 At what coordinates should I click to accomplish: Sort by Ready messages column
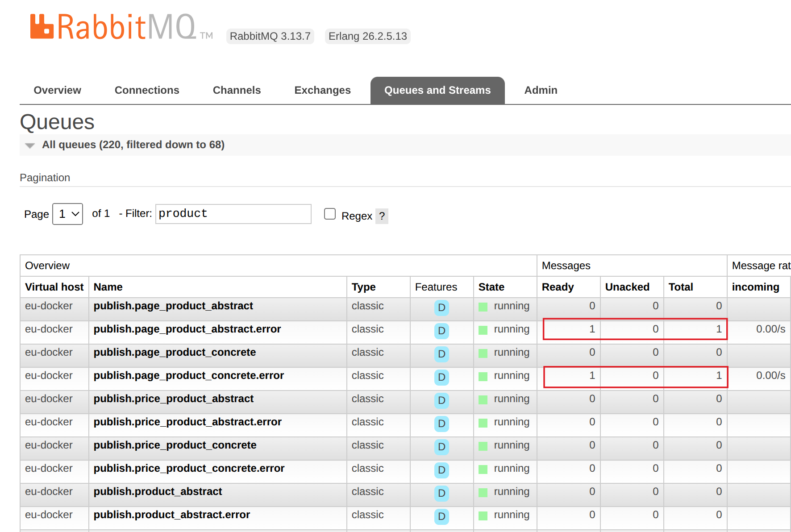pyautogui.click(x=558, y=287)
